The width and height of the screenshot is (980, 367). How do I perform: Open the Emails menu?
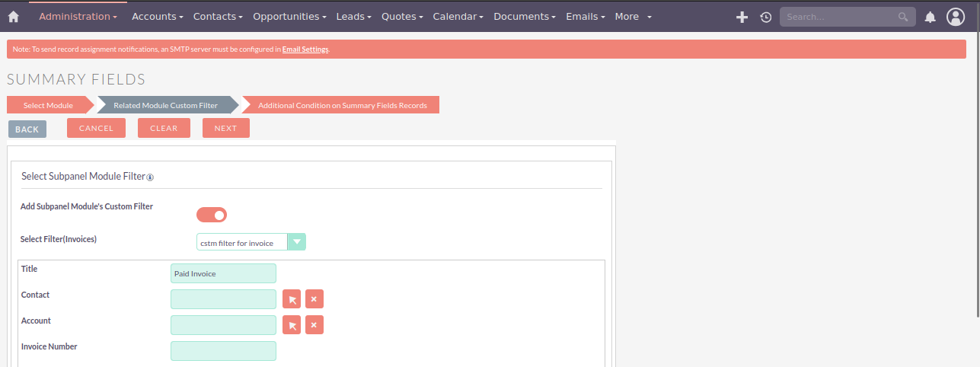(x=586, y=17)
